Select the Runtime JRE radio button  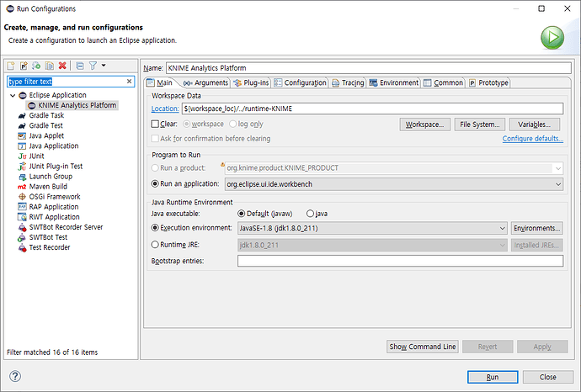155,245
